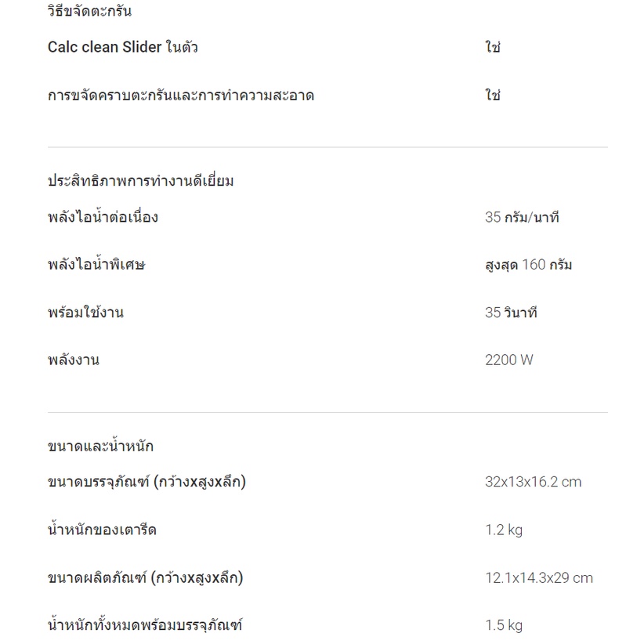Image resolution: width=644 pixels, height=644 pixels.
Task: Click the 'ใช่' value for descaling and cleaning
Action: point(493,95)
